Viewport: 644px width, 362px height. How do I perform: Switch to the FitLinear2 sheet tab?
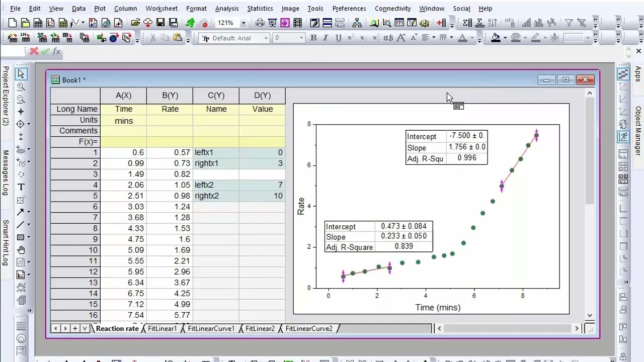coord(260,328)
